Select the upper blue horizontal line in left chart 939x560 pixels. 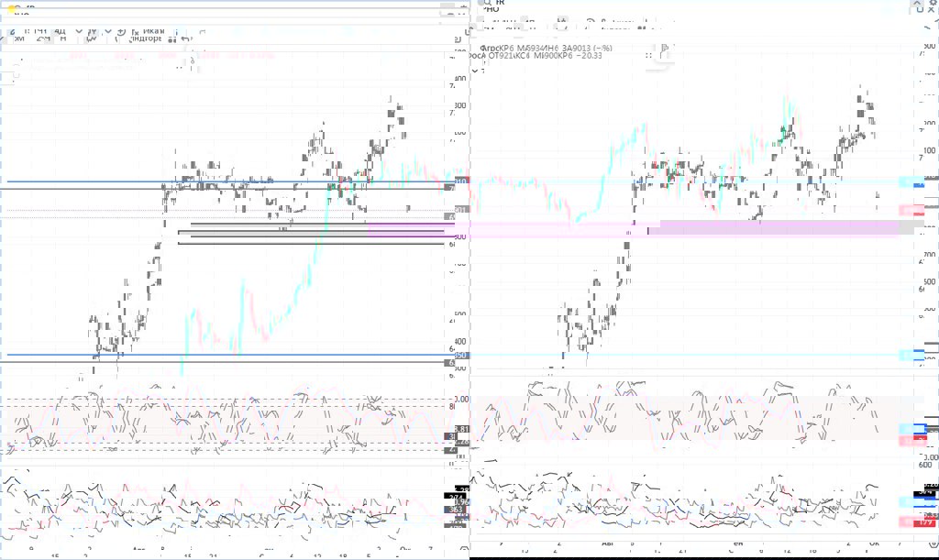click(x=92, y=181)
